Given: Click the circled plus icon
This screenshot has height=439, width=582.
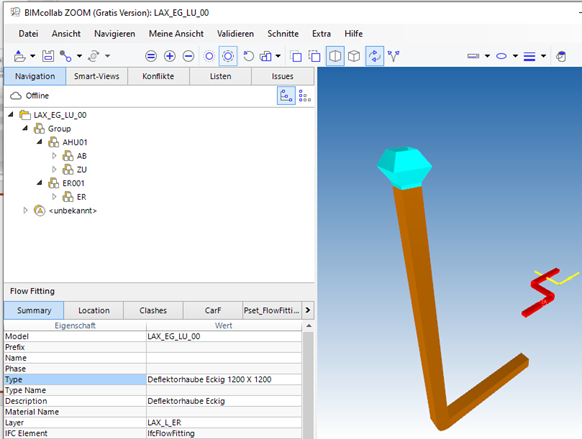Looking at the screenshot, I should tap(170, 56).
